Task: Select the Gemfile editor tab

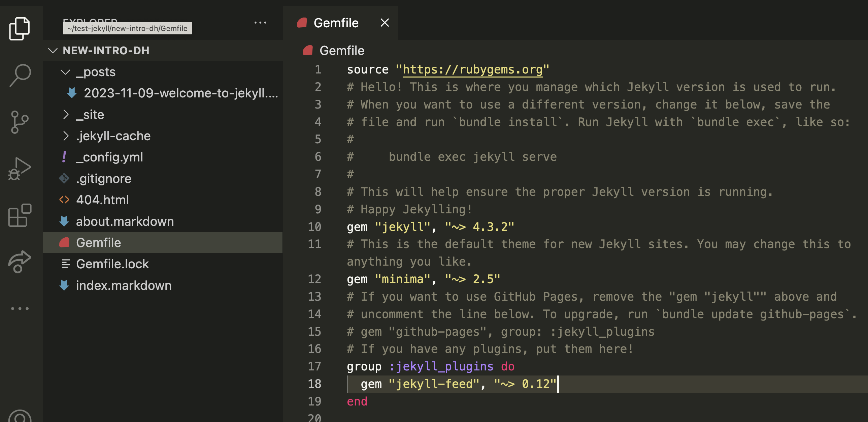Action: pos(336,23)
